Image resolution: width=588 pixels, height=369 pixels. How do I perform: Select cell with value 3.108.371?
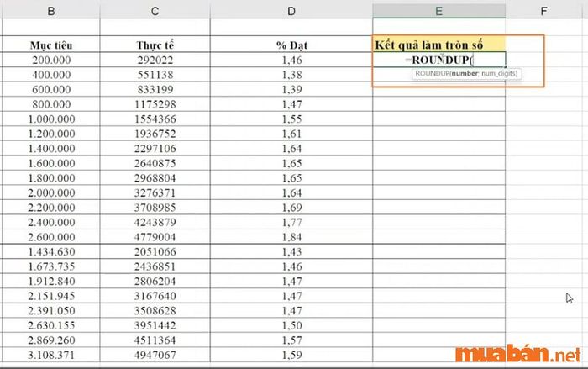coord(51,355)
